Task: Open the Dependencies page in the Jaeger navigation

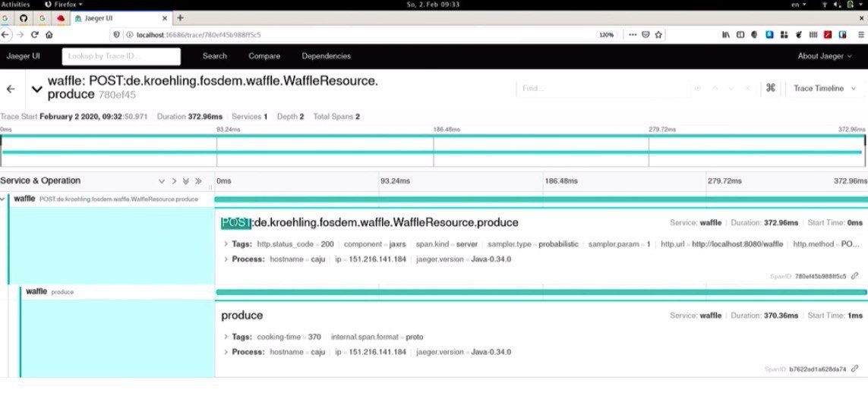Action: pyautogui.click(x=326, y=56)
